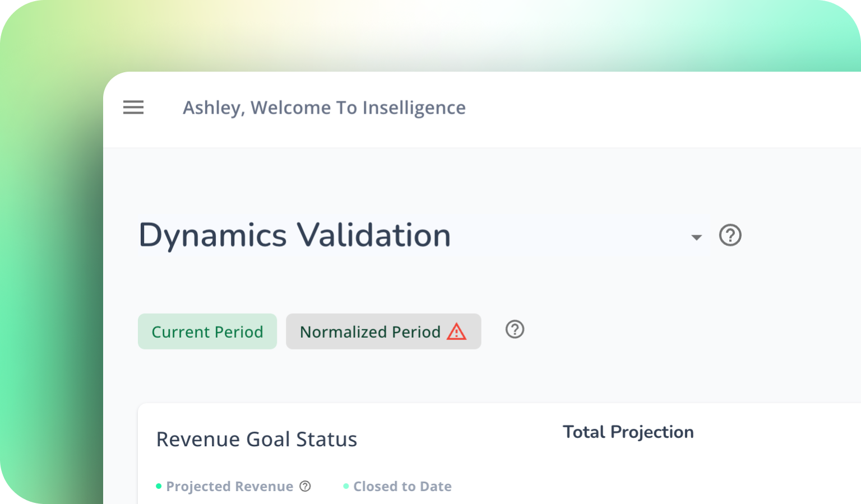Viewport: 861px width, 504px height.
Task: Click the green dot beside Closed to Date
Action: [x=346, y=485]
